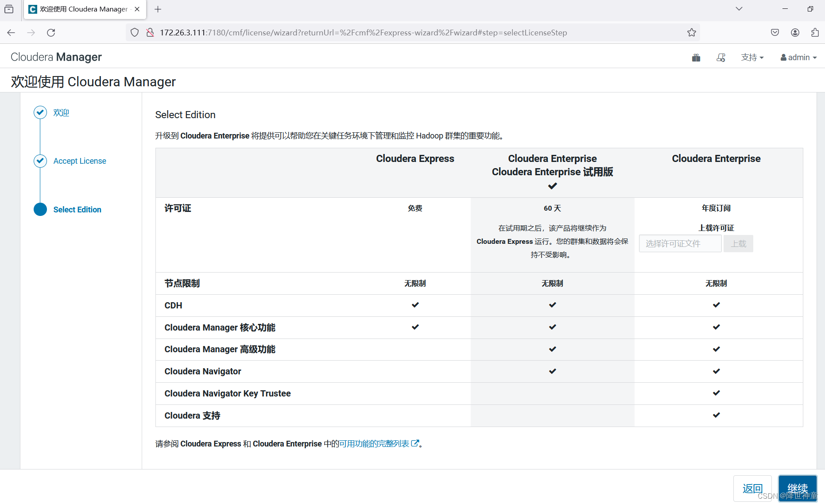
Task: Click the external link icon after 完整列表
Action: [x=415, y=443]
